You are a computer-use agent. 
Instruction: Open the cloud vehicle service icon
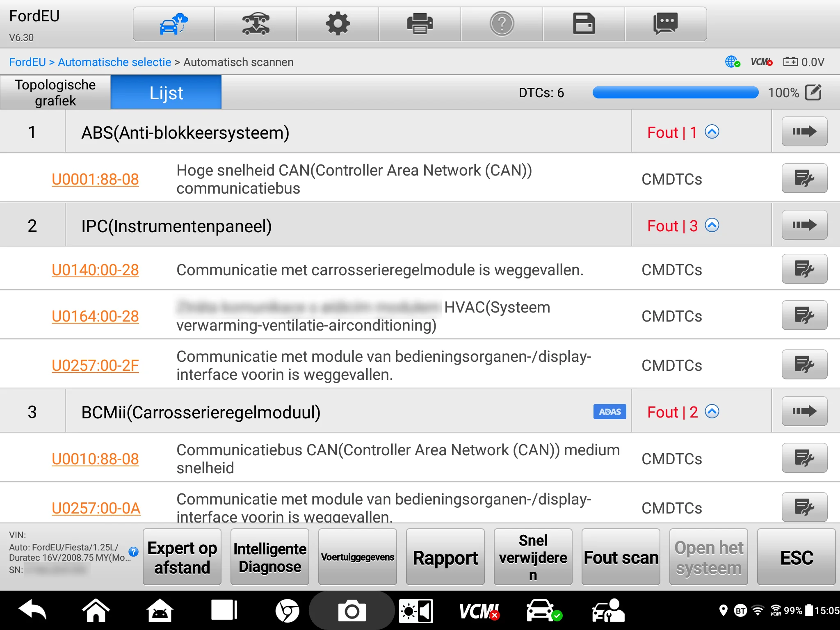pos(173,24)
